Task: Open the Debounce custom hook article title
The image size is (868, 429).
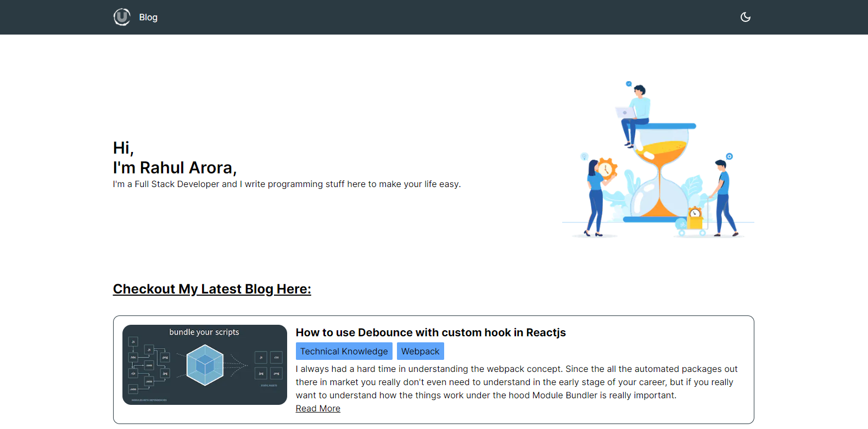Action: click(x=430, y=332)
